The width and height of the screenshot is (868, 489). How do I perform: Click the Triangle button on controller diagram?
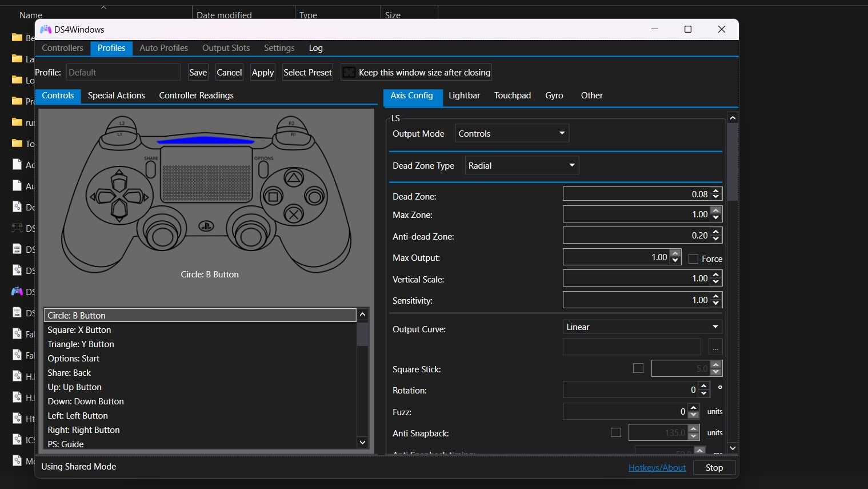click(x=294, y=178)
